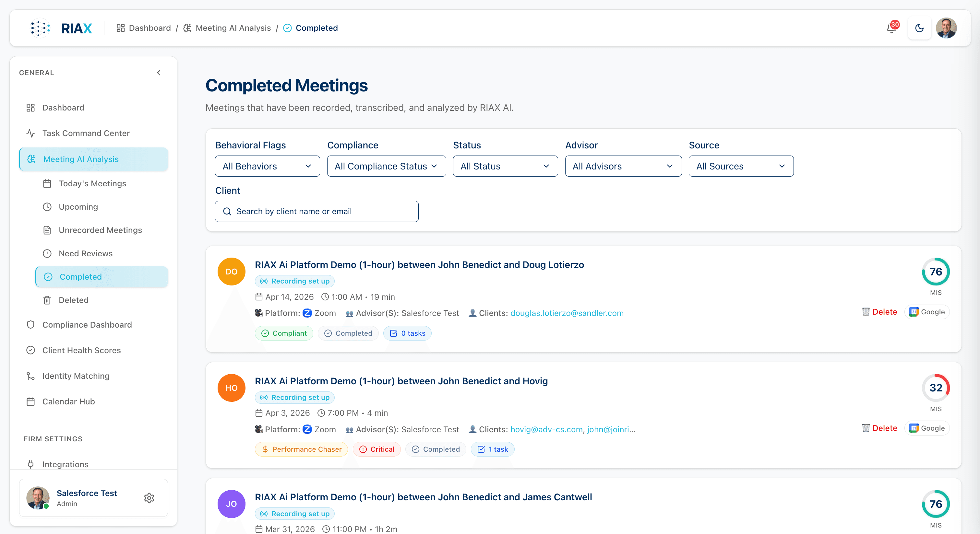Open Upcoming meetings
The width and height of the screenshot is (980, 534).
(x=102, y=207)
